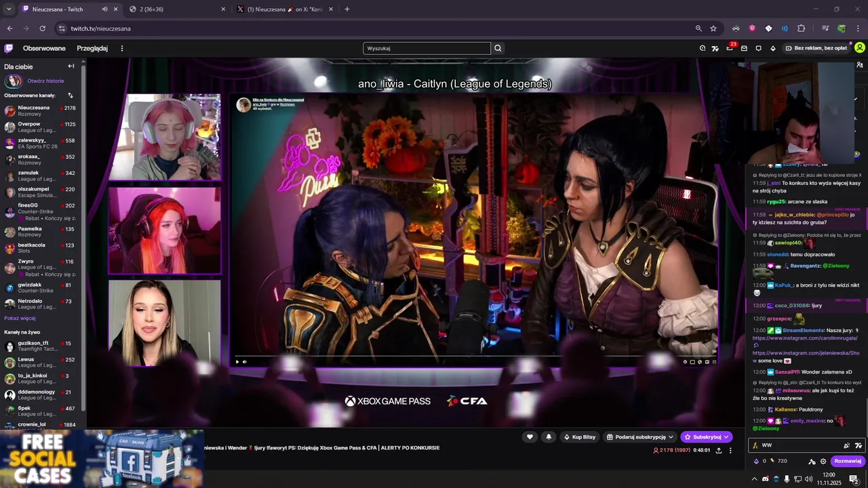Open Windows notification center icon
Image resolution: width=868 pixels, height=488 pixels.
(x=854, y=479)
